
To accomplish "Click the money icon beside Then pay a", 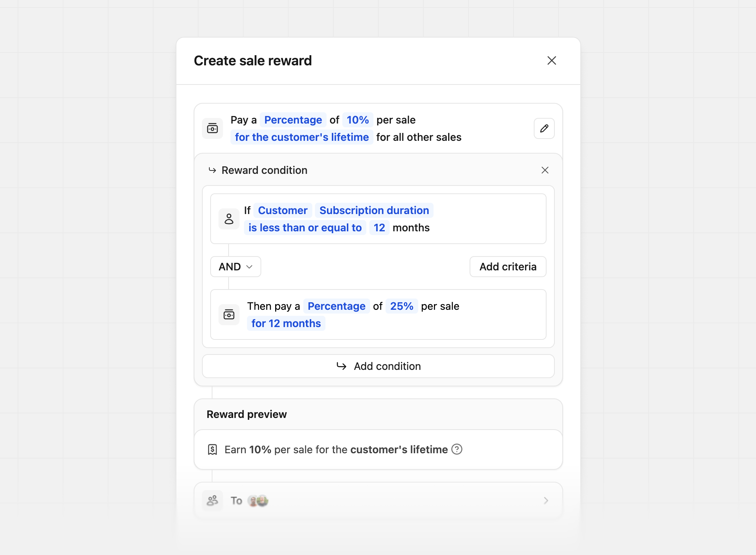I will (x=229, y=315).
